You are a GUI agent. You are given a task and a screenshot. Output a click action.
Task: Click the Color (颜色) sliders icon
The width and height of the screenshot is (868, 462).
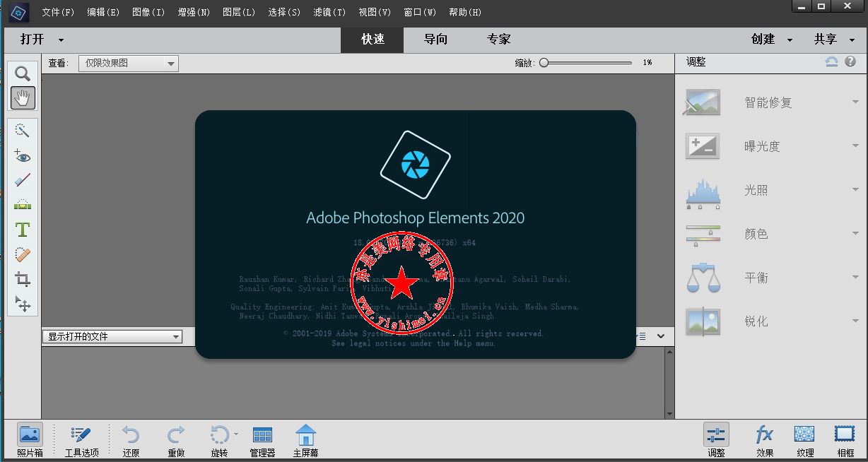click(703, 235)
